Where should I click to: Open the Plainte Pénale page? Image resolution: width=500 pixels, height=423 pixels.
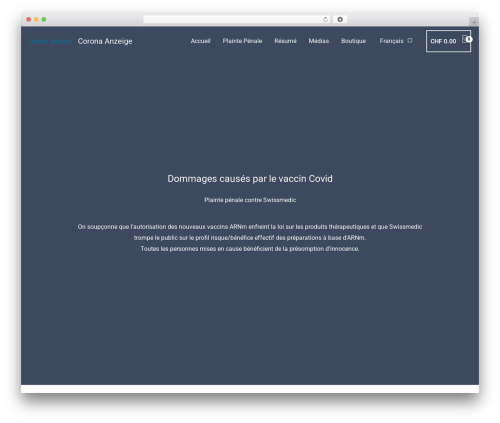[x=242, y=41]
